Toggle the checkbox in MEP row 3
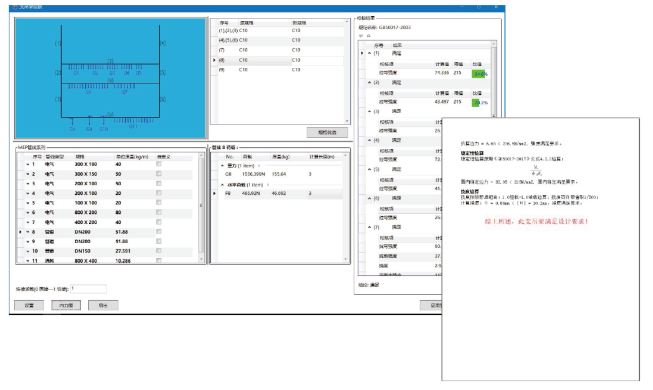Viewport: 653px width, 390px height. click(159, 183)
